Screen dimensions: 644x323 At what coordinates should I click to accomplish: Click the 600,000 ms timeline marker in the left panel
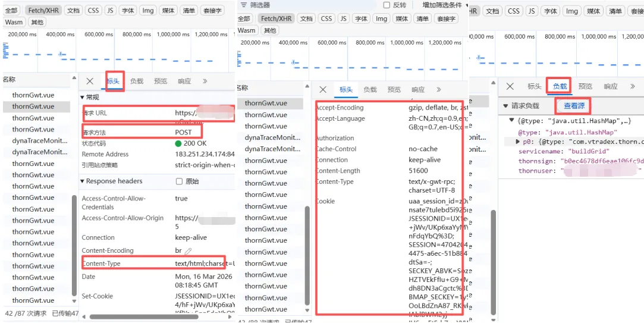(99, 34)
